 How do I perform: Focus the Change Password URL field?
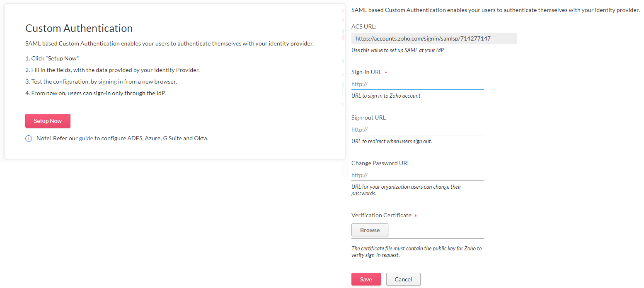(x=417, y=175)
